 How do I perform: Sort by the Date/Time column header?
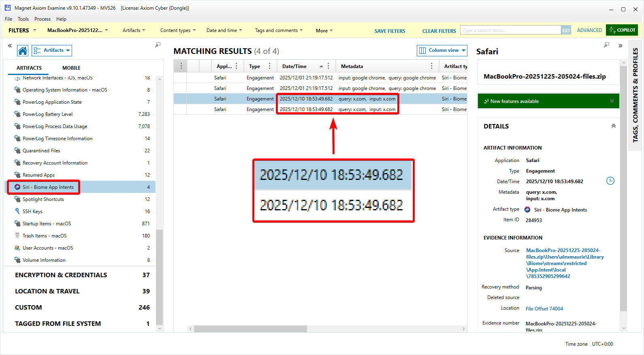point(294,66)
